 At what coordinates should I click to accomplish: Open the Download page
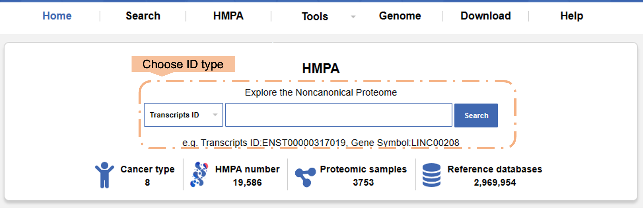pyautogui.click(x=485, y=16)
